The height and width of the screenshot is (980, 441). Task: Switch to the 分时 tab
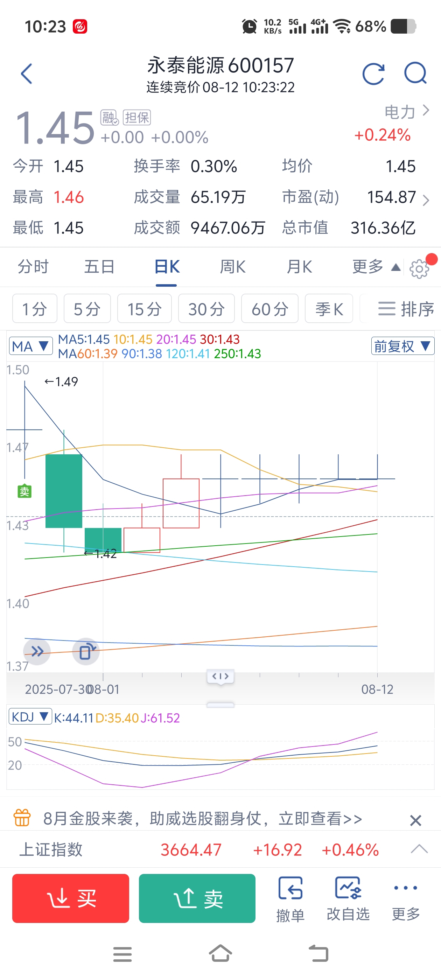pos(34,267)
